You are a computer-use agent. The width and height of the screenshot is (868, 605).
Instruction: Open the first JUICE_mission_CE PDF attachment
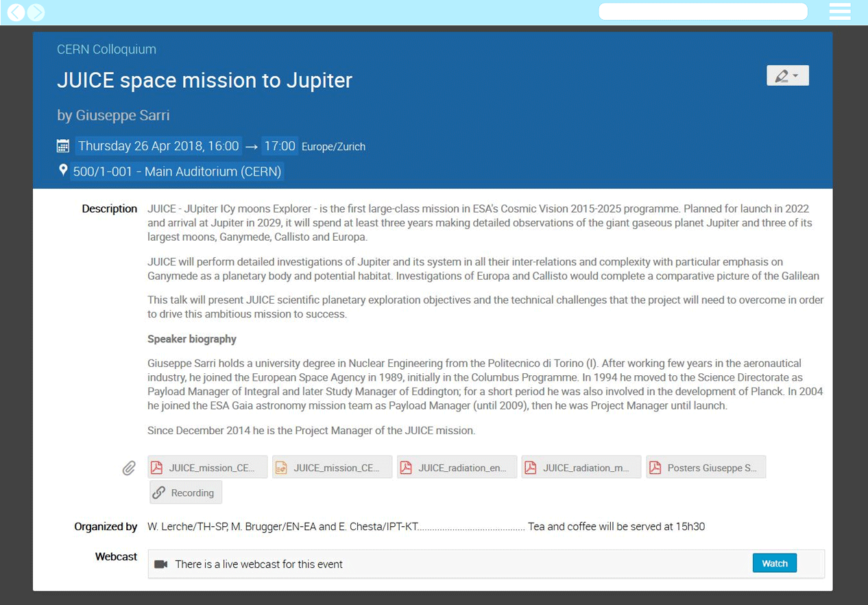coord(208,467)
